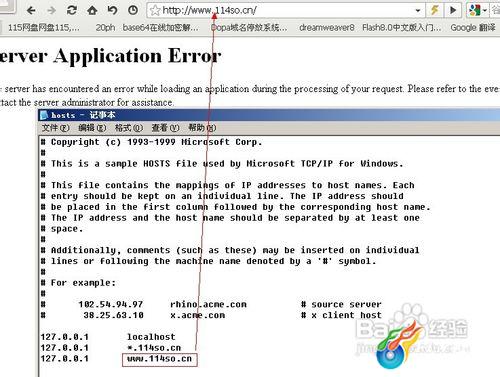This screenshot has width=500, height=377.
Task: Click the '102.54.94.97' example IP
Action: tap(111, 305)
